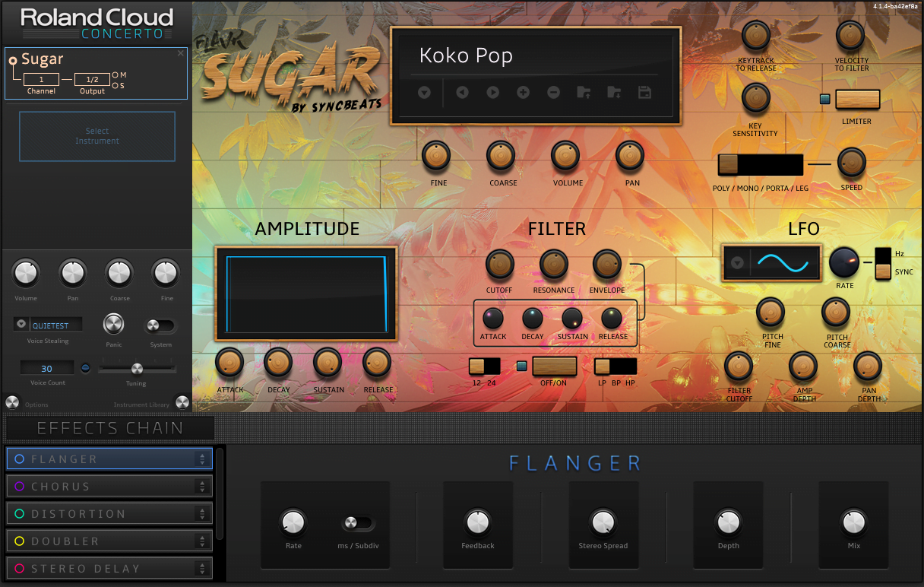Open the Options panel button
Screen dimensions: 924x587
(12, 402)
